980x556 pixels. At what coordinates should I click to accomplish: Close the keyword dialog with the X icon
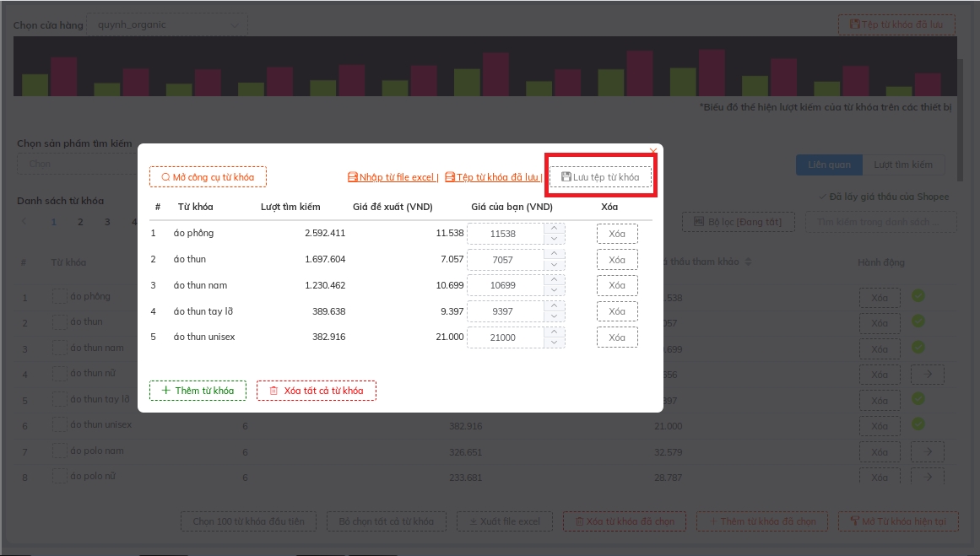652,151
